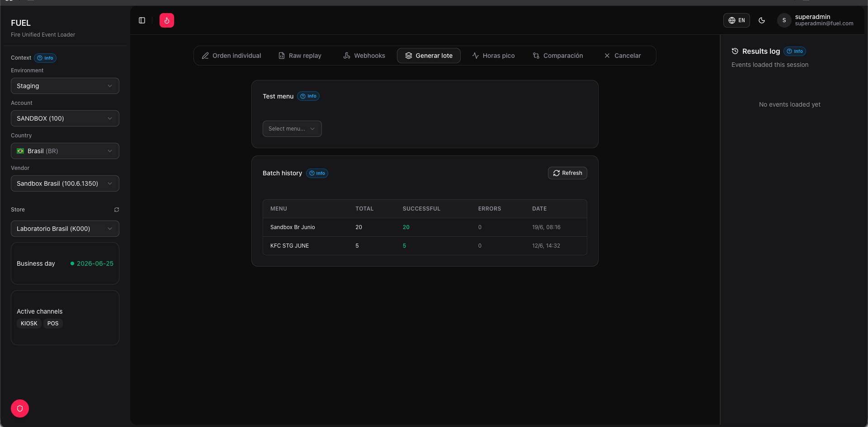Click the FUEL app title

pyautogui.click(x=21, y=23)
